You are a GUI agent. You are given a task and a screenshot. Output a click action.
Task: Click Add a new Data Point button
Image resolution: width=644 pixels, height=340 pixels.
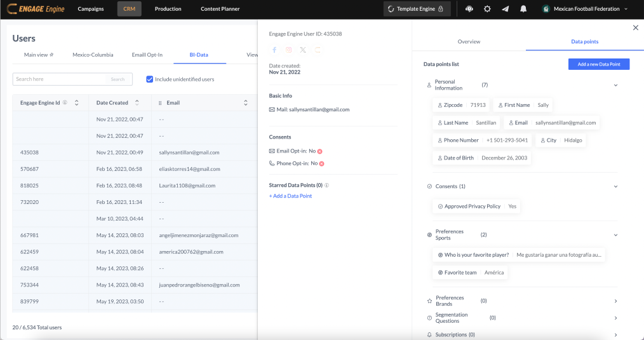pyautogui.click(x=599, y=64)
